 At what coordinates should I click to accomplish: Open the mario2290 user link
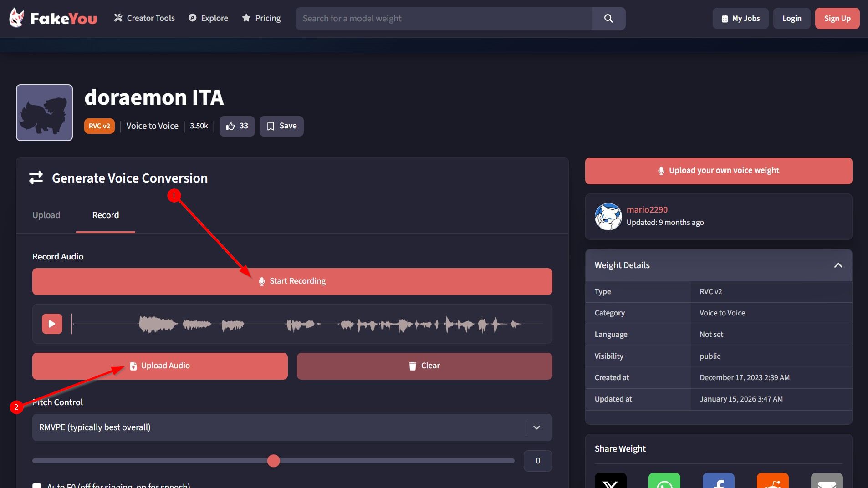pyautogui.click(x=647, y=210)
